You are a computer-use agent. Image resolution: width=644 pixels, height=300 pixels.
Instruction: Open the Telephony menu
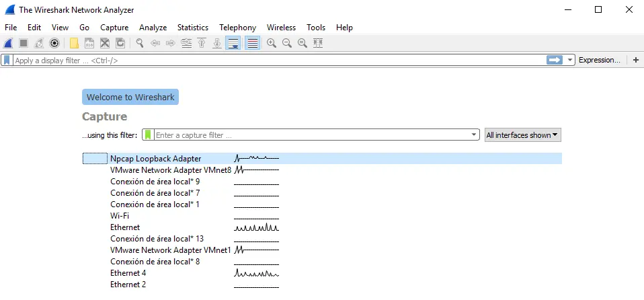pos(237,28)
